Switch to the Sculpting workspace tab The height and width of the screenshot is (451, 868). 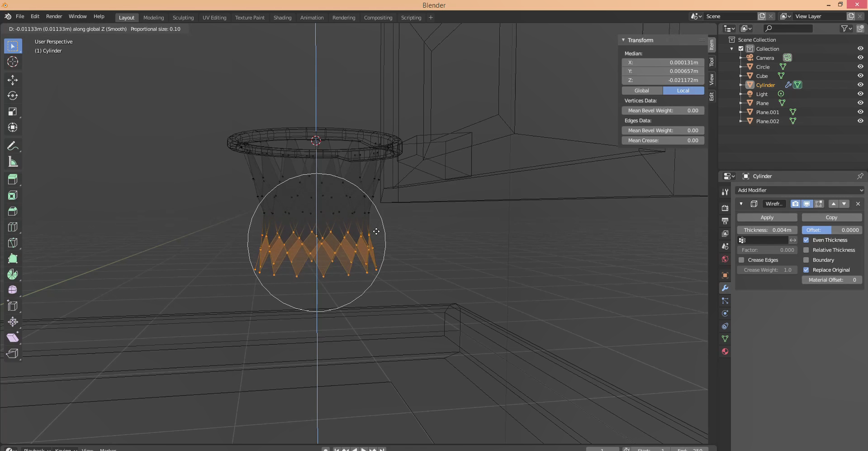click(x=183, y=18)
